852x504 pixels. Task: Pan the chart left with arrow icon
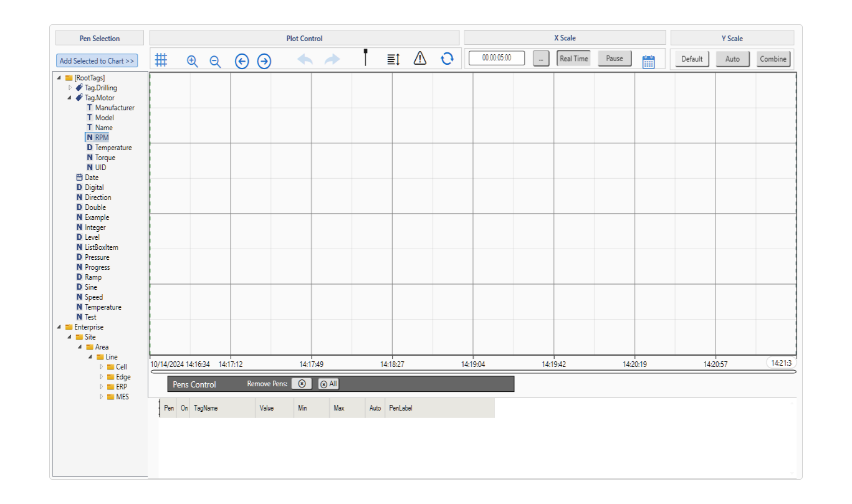[x=242, y=61]
